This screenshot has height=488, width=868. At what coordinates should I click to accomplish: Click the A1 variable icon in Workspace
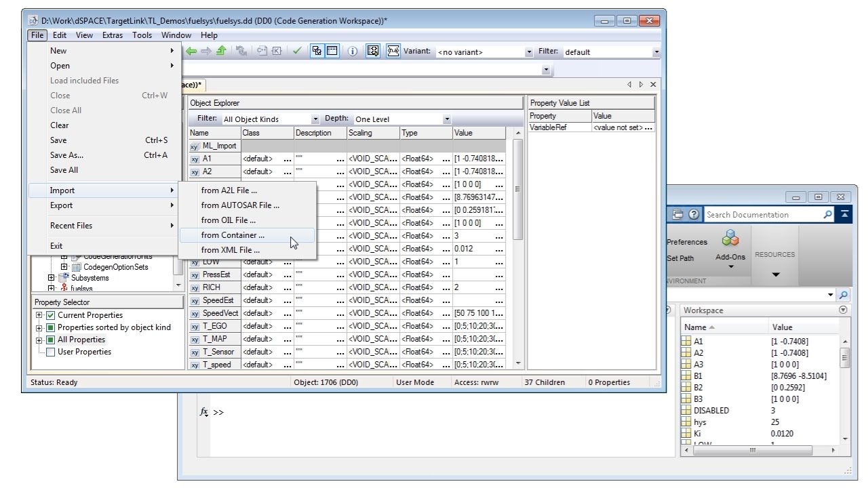click(x=686, y=342)
